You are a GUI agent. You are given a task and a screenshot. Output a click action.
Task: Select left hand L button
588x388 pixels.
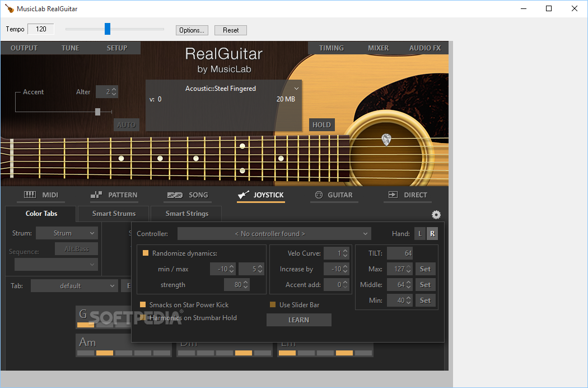(x=420, y=234)
